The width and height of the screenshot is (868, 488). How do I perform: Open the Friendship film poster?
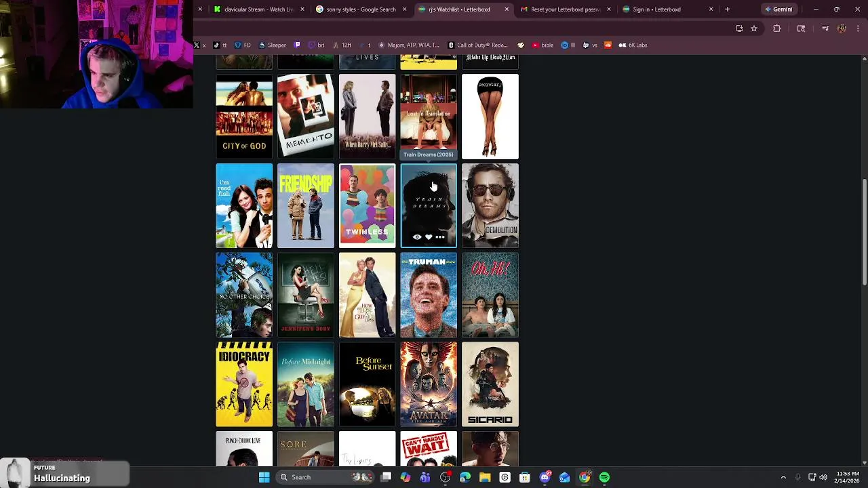(x=306, y=205)
